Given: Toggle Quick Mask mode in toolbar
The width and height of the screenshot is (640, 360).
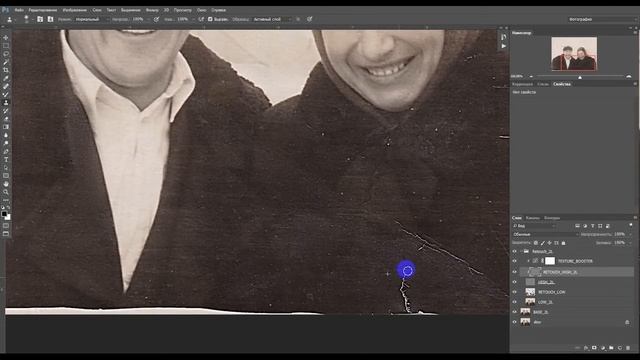Looking at the screenshot, I should [x=6, y=226].
